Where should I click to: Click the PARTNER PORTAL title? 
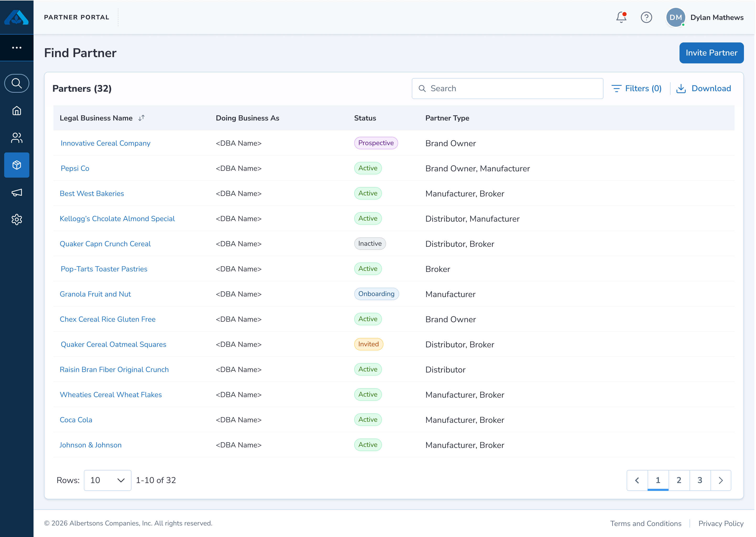(77, 17)
